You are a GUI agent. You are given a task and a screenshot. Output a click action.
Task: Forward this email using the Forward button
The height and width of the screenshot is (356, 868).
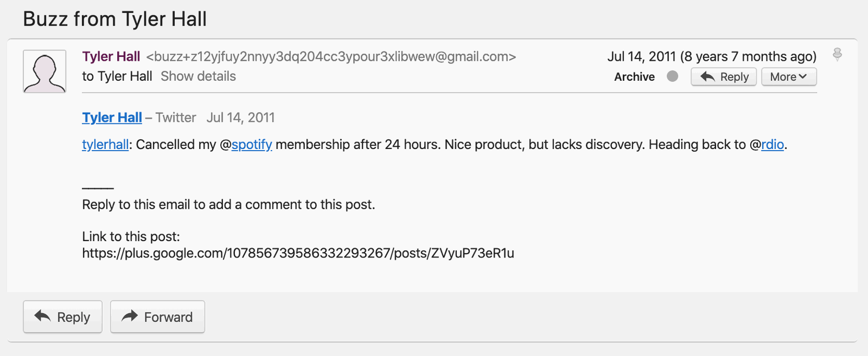pyautogui.click(x=157, y=317)
